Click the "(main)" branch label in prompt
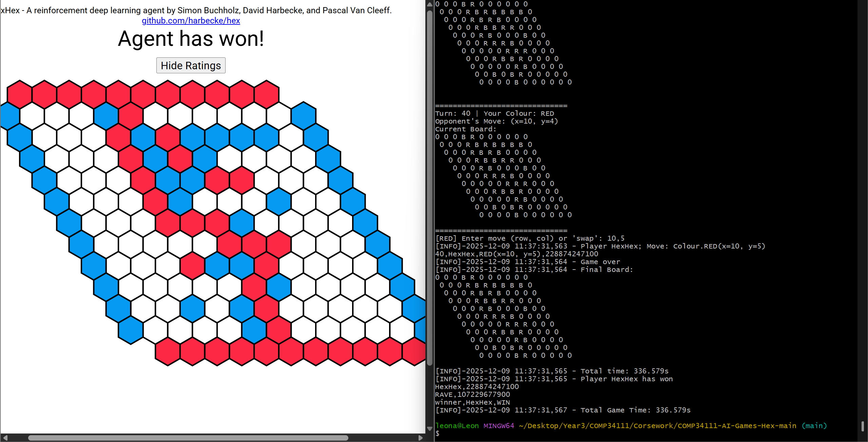 [814, 426]
